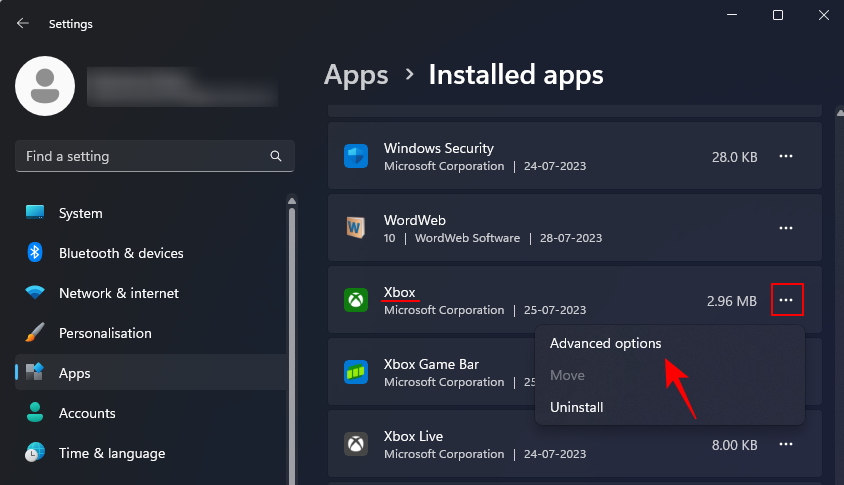The width and height of the screenshot is (844, 485).
Task: Click the 2.96 MB size value
Action: 732,301
